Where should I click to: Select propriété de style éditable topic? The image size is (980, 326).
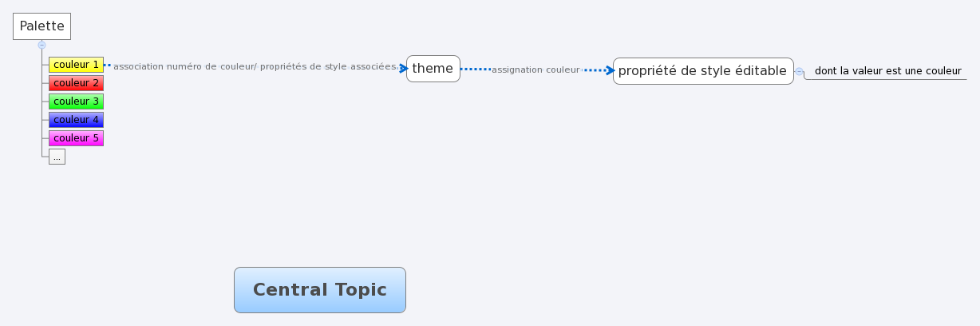point(702,70)
